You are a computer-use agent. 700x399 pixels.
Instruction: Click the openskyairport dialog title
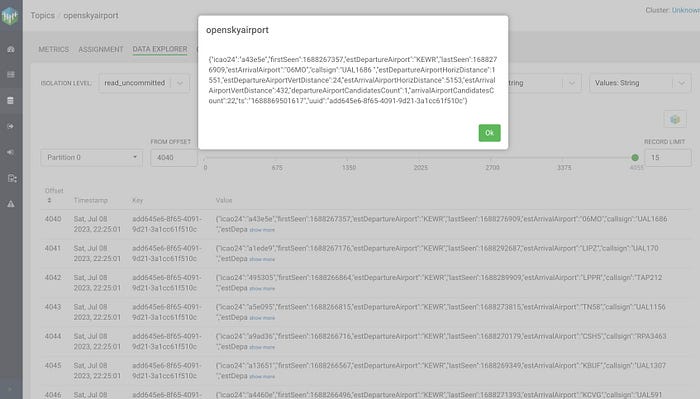pyautogui.click(x=237, y=30)
